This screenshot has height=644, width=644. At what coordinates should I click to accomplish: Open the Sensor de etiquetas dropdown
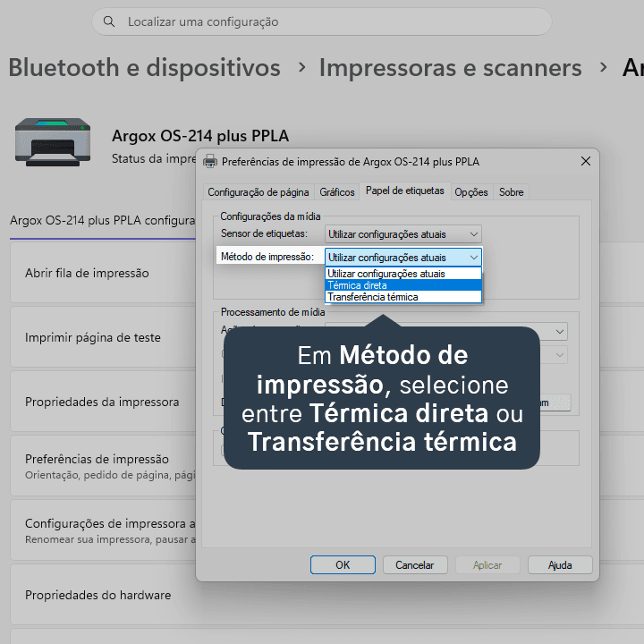[x=402, y=234]
